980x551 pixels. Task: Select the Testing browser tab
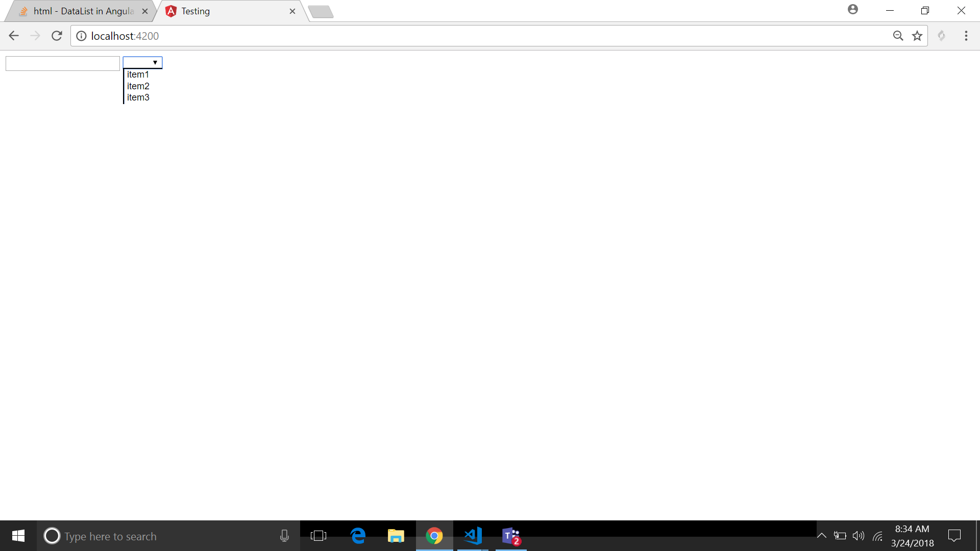[225, 11]
